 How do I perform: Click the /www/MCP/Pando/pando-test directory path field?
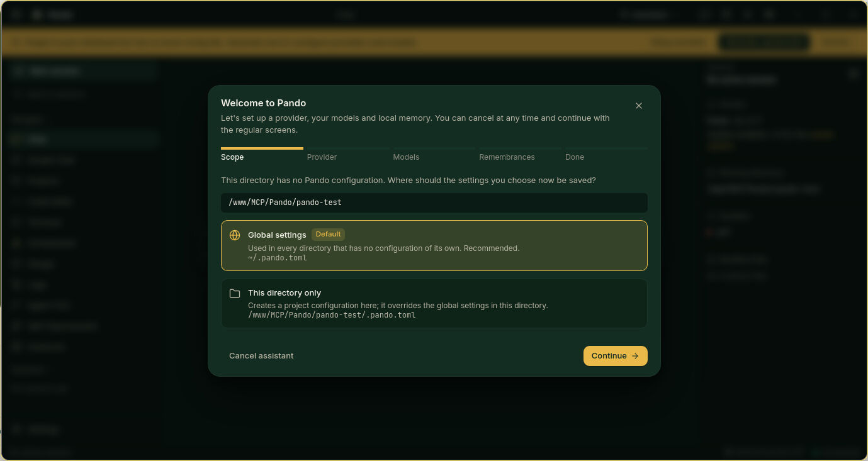coord(434,203)
